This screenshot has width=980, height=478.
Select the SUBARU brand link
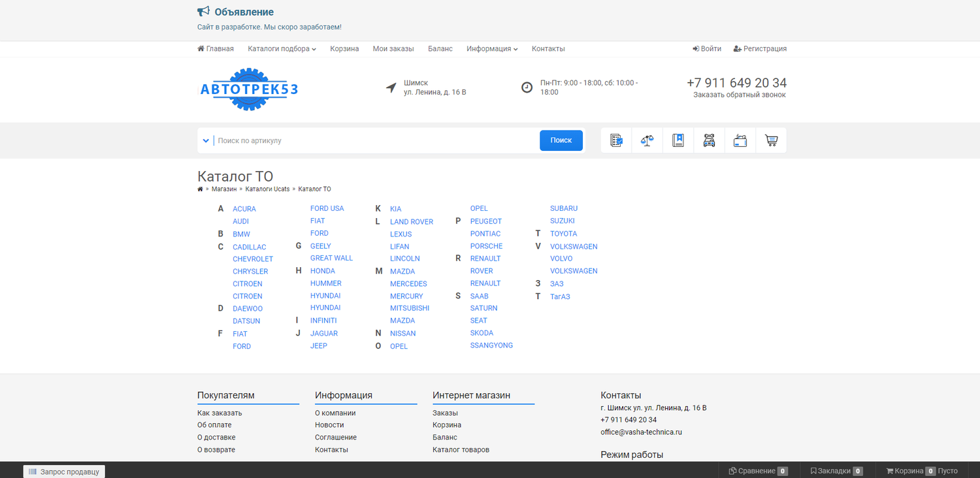click(564, 208)
